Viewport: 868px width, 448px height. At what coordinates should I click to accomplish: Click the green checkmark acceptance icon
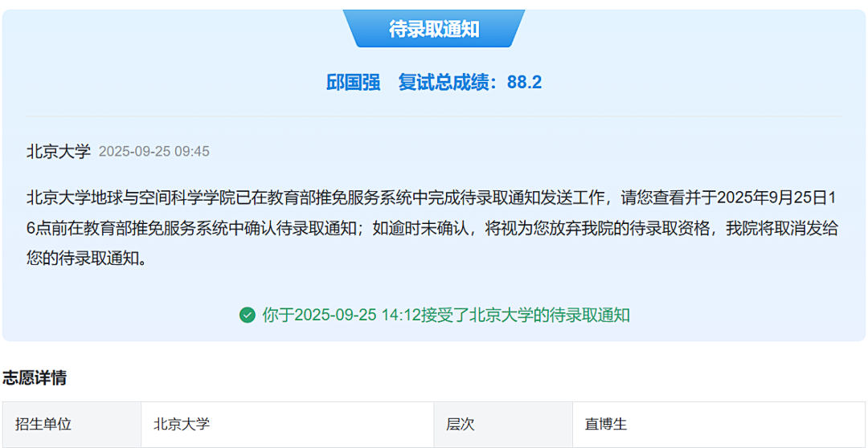(248, 315)
